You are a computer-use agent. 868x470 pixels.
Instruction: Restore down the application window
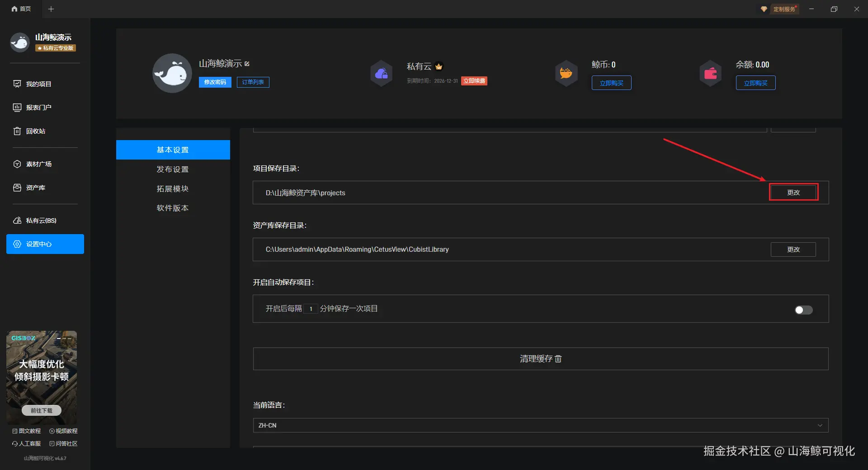coord(834,9)
